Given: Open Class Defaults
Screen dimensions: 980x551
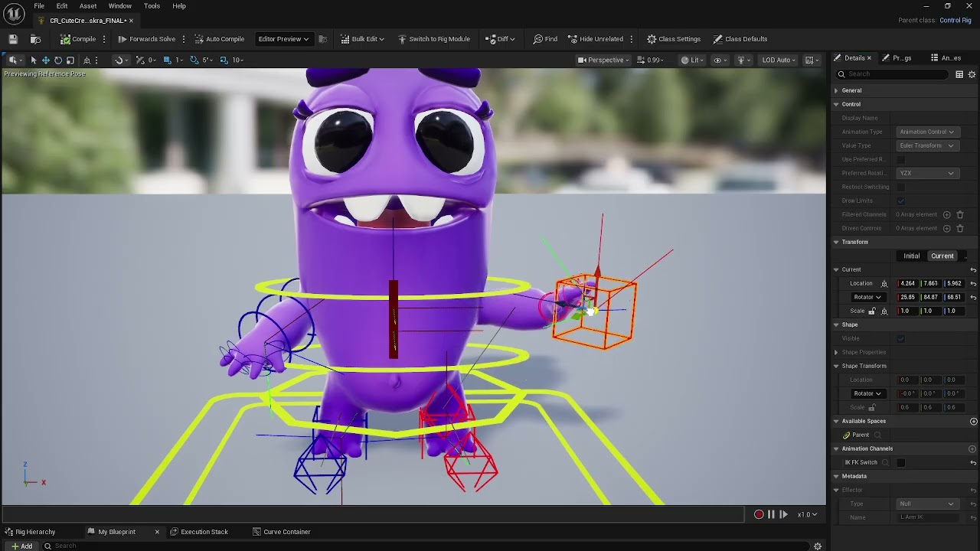Looking at the screenshot, I should click(x=740, y=39).
